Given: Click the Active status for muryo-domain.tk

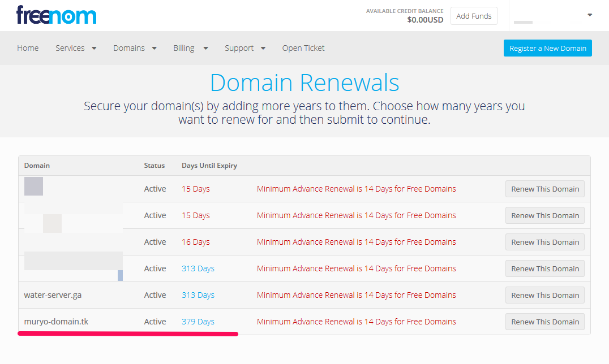Looking at the screenshot, I should (155, 322).
